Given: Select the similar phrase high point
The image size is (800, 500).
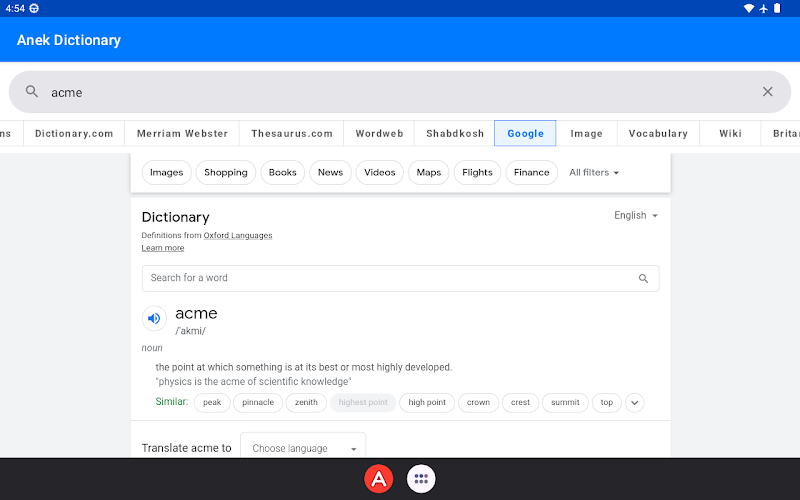Looking at the screenshot, I should (427, 403).
